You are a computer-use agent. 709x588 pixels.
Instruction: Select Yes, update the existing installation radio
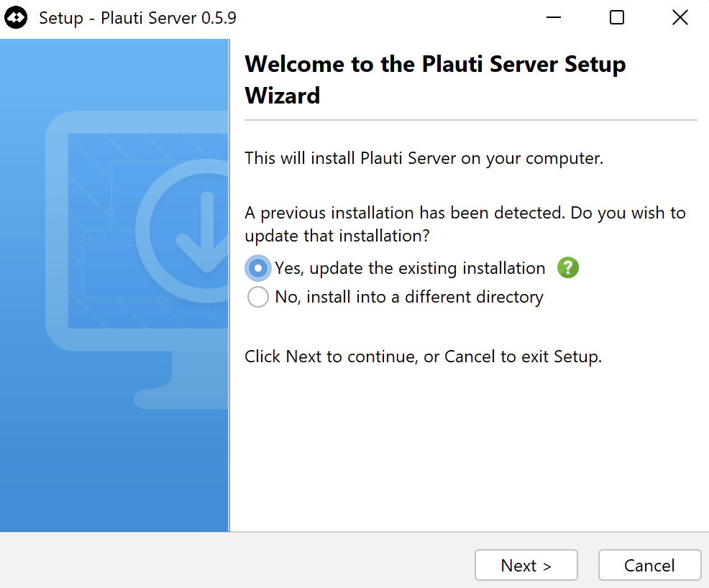tap(257, 268)
